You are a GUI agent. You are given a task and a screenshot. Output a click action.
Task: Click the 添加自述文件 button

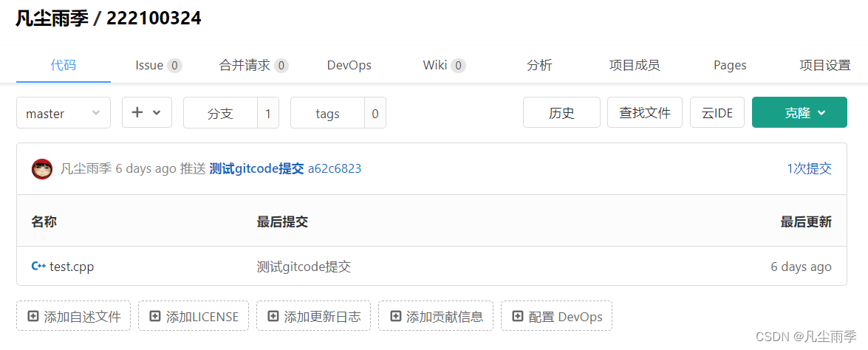(x=74, y=316)
